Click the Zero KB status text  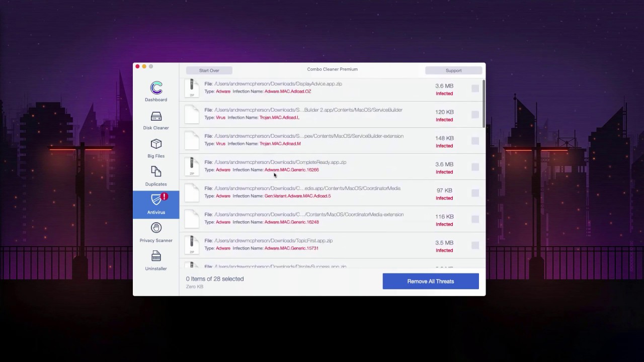tap(195, 287)
